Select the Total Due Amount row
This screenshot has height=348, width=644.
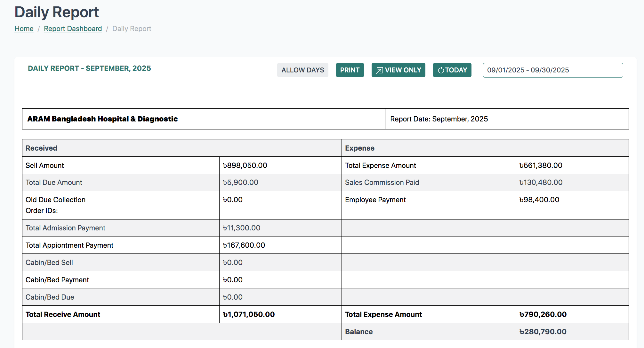click(54, 183)
